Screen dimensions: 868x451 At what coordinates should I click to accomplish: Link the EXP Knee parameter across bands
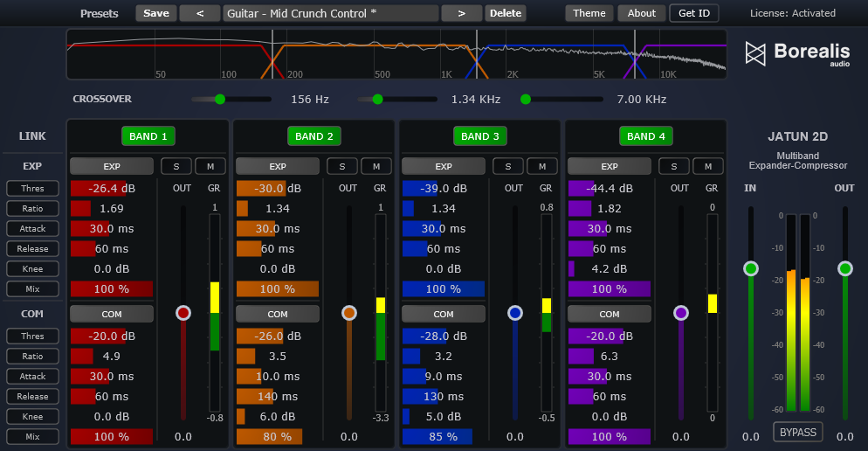point(32,268)
